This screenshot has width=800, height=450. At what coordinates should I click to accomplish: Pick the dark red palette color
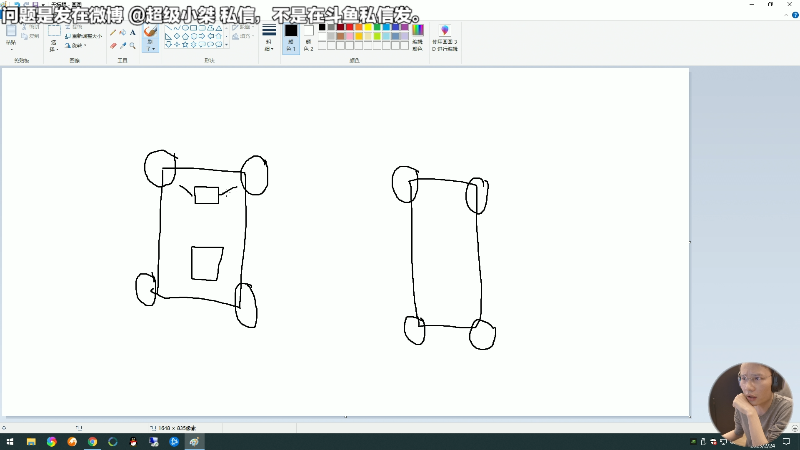pyautogui.click(x=340, y=28)
